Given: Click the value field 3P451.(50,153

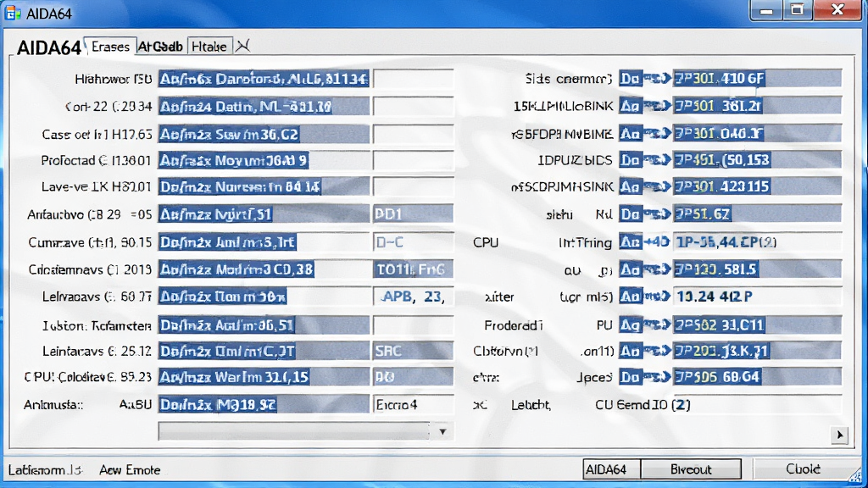Looking at the screenshot, I should pyautogui.click(x=757, y=160).
